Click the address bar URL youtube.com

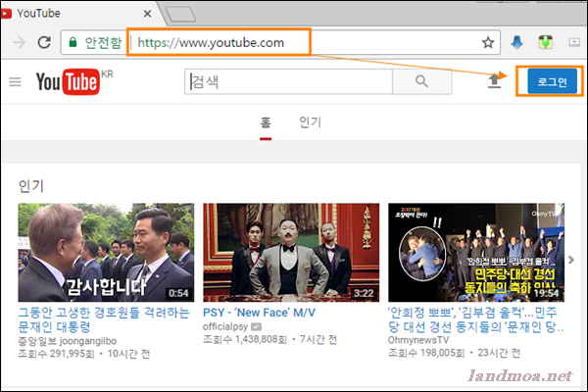point(211,42)
